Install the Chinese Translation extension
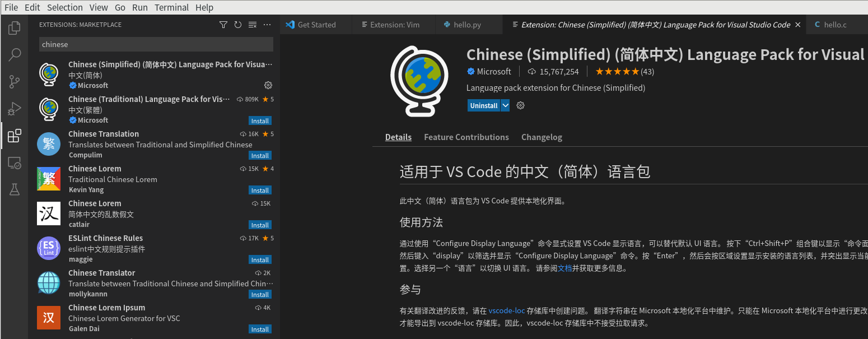Screen dimensions: 868x339 [x=260, y=156]
